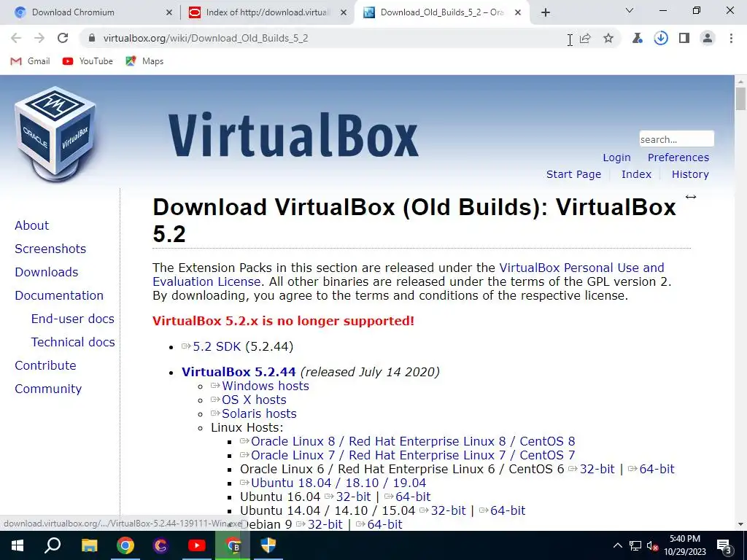Open the tab search chevron
This screenshot has width=747, height=560.
[630, 10]
